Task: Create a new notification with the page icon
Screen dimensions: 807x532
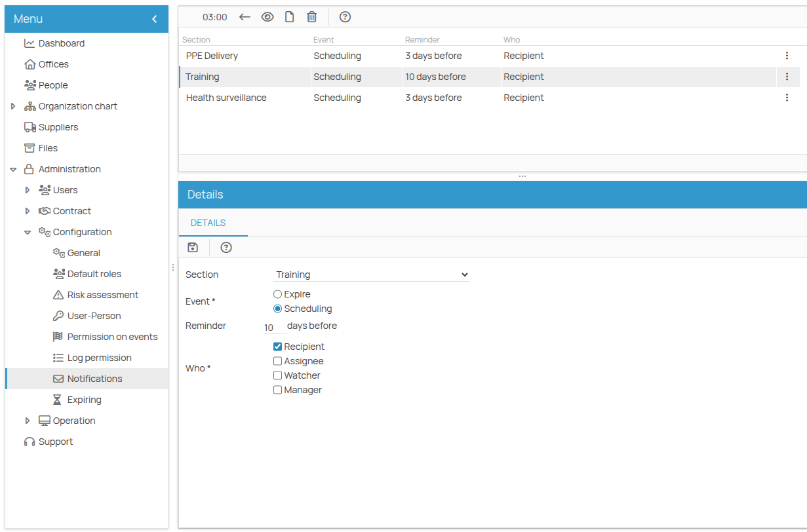Action: [289, 16]
